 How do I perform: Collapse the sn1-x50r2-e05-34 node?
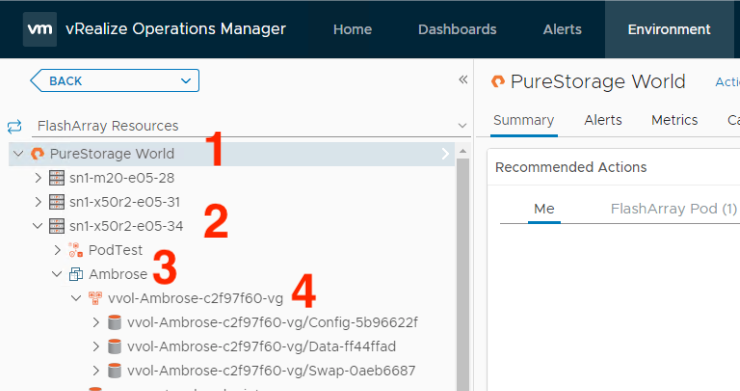[38, 226]
